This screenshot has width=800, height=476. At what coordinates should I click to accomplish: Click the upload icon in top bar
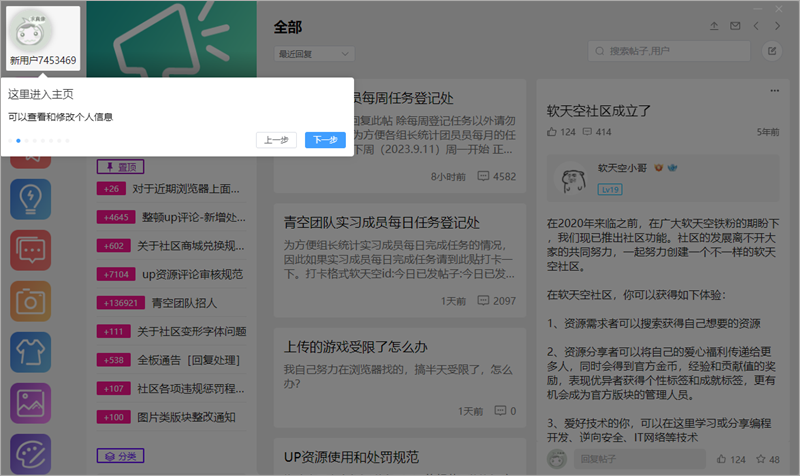click(x=714, y=26)
